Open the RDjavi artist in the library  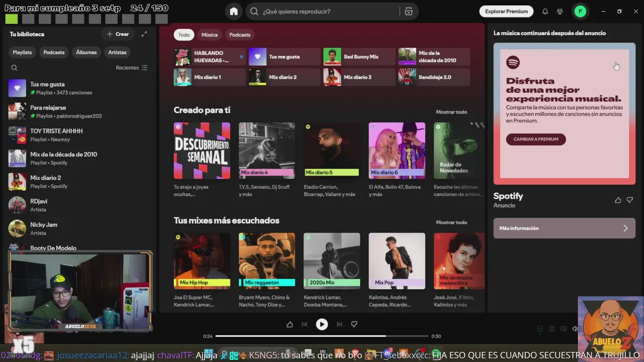point(78,205)
